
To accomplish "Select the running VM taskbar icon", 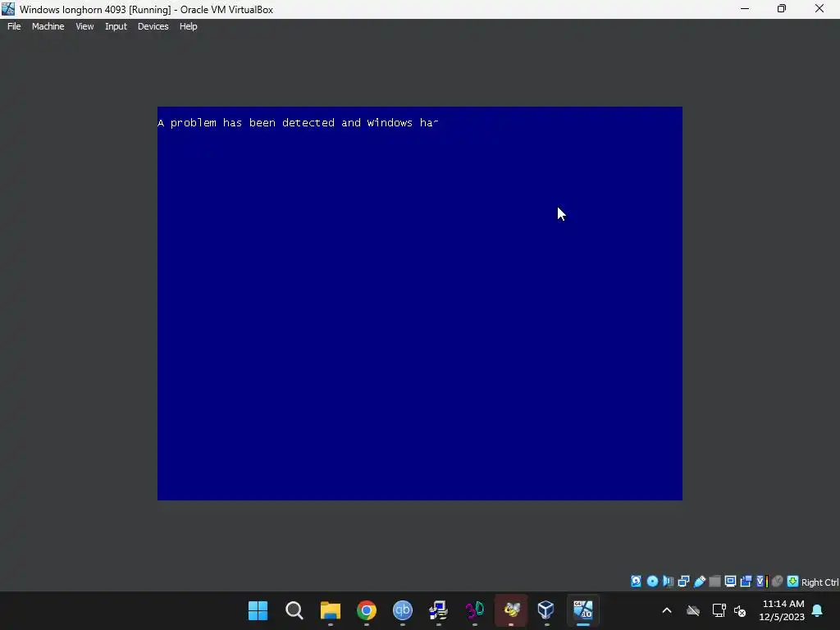I will point(583,610).
